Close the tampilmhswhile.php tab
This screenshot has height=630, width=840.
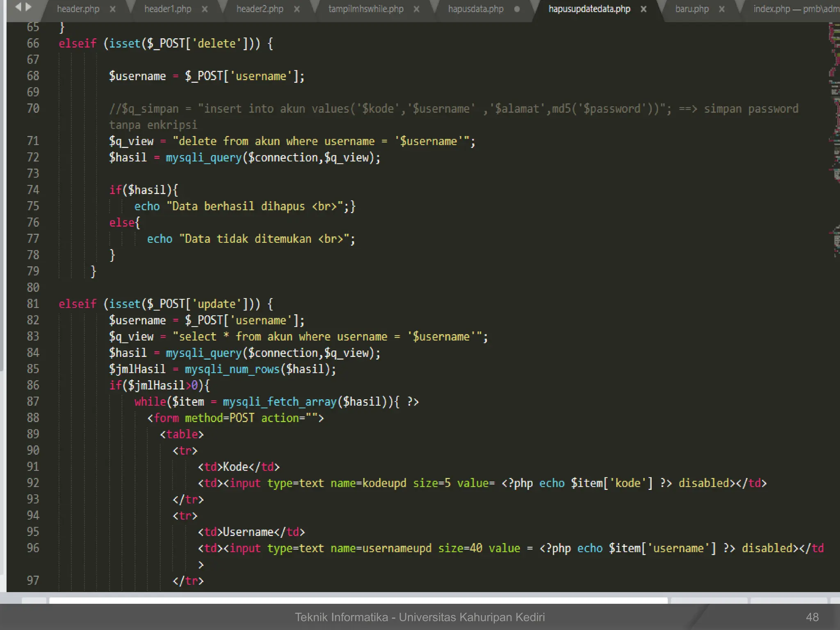tap(416, 9)
